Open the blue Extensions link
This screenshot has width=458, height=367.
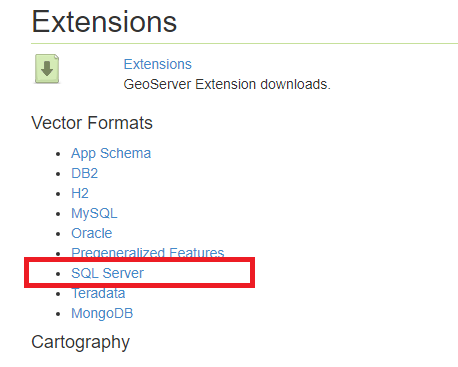(x=158, y=64)
